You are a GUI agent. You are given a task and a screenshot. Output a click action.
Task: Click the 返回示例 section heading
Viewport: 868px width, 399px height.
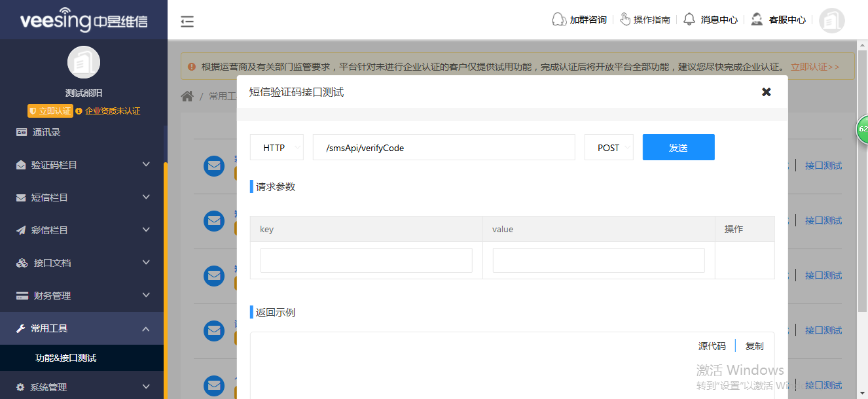(276, 312)
